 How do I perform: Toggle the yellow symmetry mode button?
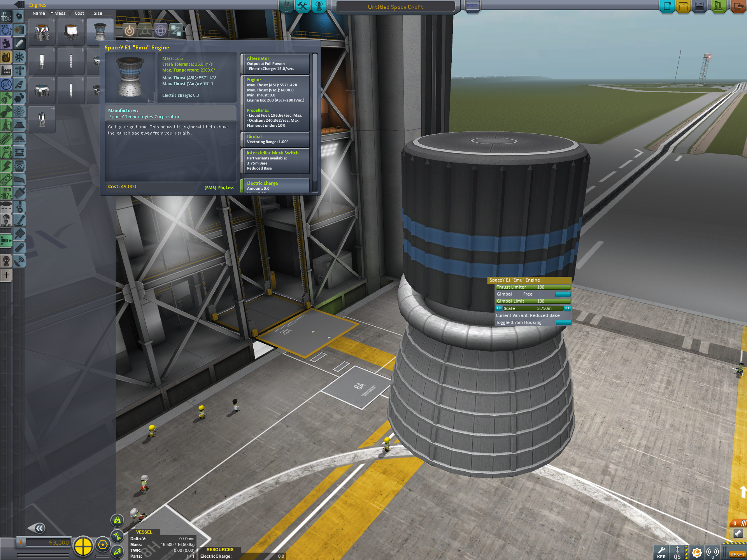83,546
